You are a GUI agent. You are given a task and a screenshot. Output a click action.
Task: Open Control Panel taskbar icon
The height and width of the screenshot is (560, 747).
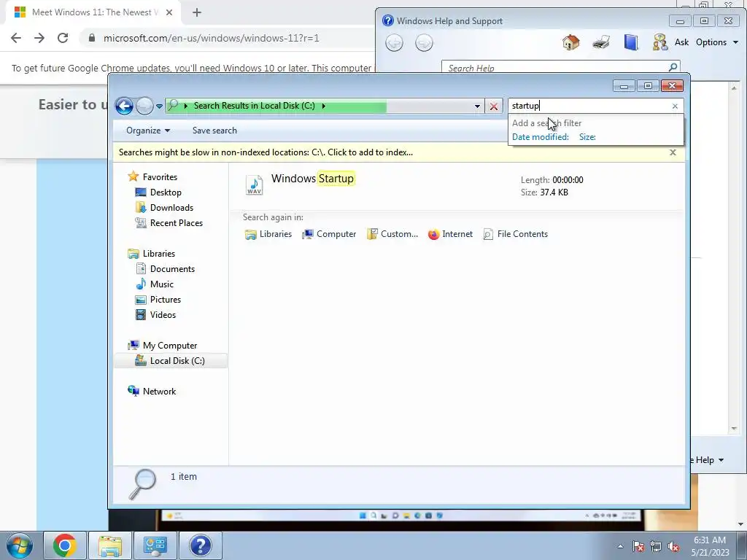(x=155, y=545)
